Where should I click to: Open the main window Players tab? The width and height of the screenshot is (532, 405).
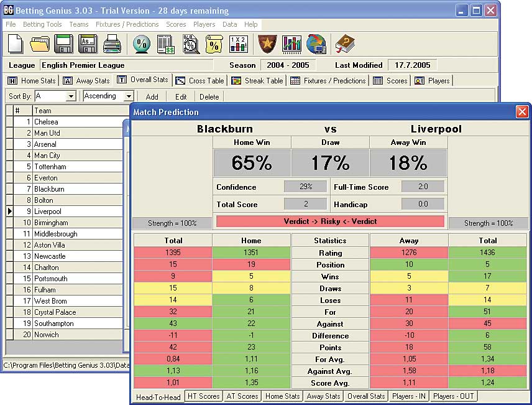coord(433,80)
